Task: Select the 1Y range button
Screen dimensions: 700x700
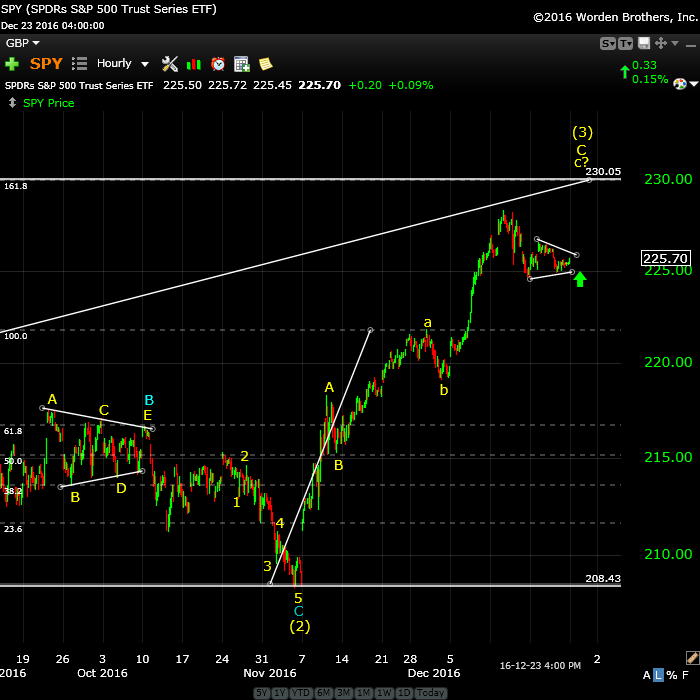Action: pos(280,692)
